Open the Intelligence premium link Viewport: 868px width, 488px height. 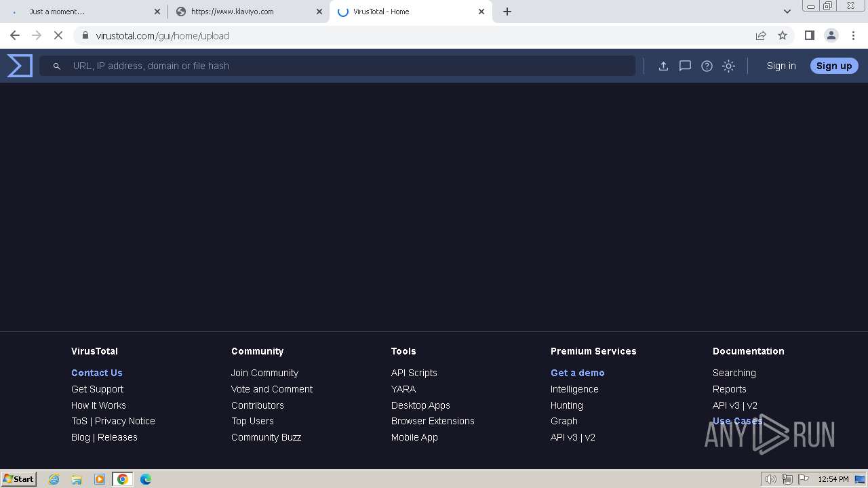point(574,389)
